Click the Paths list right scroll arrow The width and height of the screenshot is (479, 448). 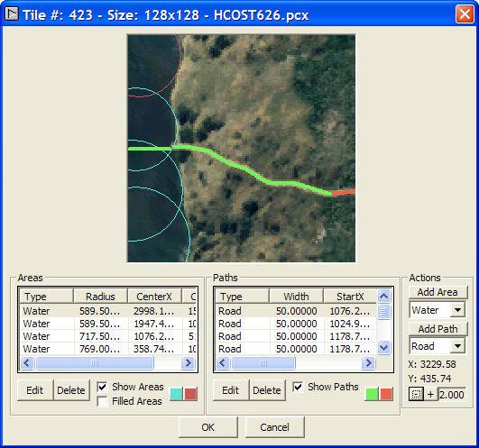click(x=368, y=363)
